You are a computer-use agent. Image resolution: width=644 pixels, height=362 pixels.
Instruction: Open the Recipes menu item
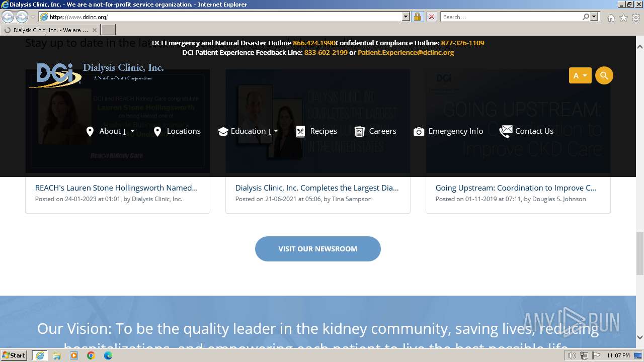324,131
